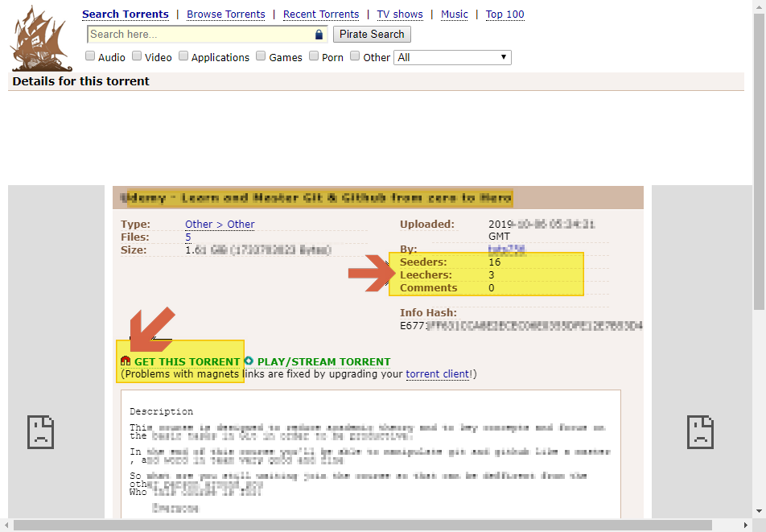View the Top 100 list
The height and width of the screenshot is (532, 766).
(x=504, y=14)
